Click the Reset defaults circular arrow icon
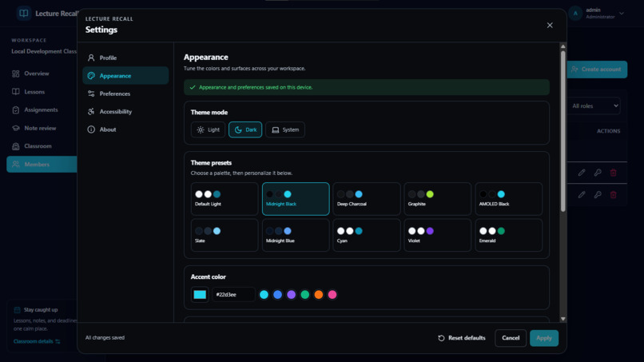 click(x=441, y=338)
